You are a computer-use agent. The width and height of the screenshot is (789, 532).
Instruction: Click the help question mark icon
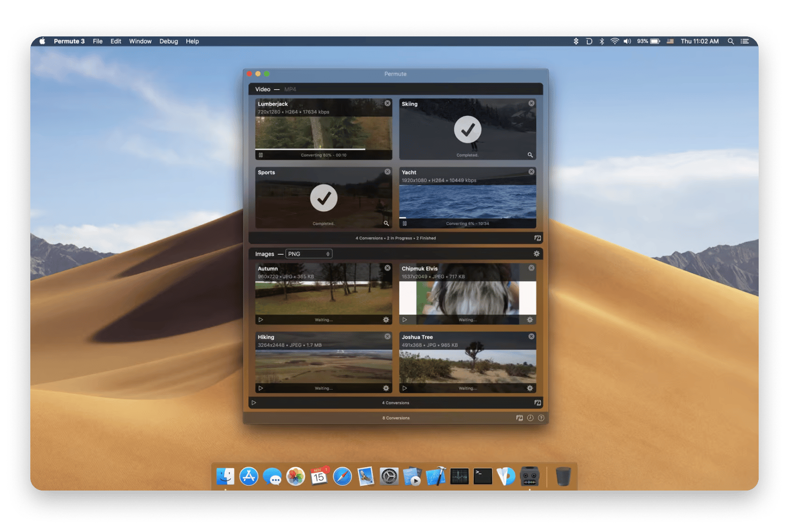541,418
